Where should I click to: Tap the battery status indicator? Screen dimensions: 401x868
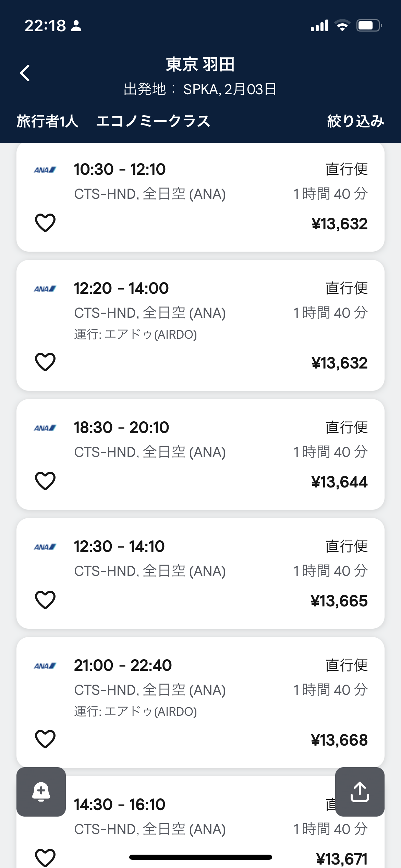[369, 26]
